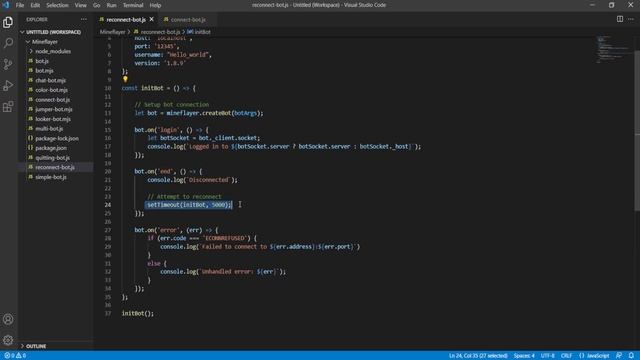Open jumper-bot.mjs in the explorer

[54, 109]
